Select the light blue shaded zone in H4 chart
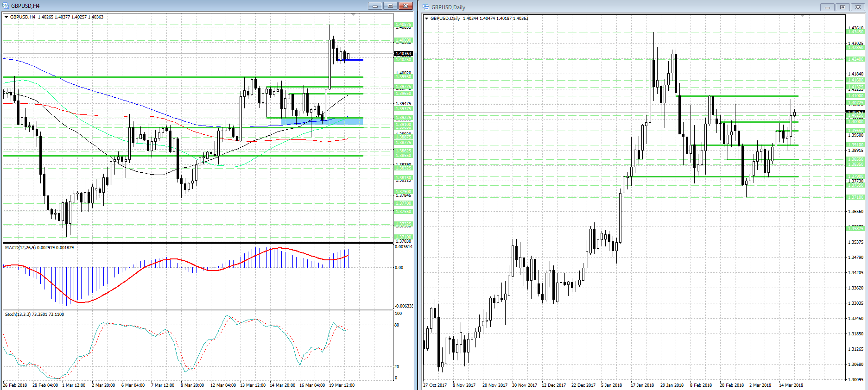Screen dimensions: 868x390 tap(322, 121)
